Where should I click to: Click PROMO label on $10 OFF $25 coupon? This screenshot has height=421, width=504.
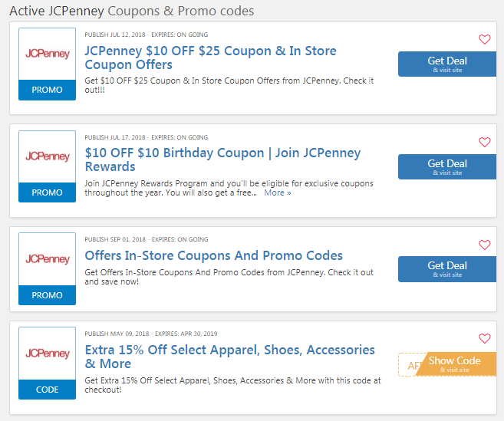pyautogui.click(x=48, y=90)
